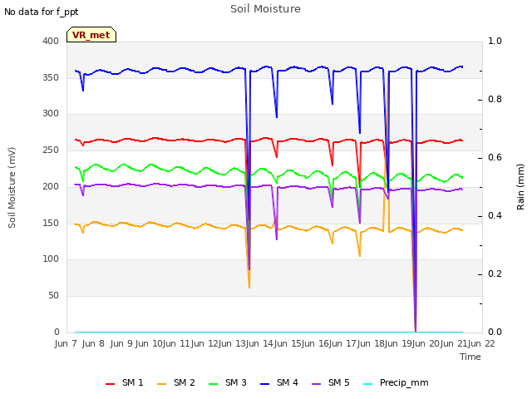Image resolution: width=532 pixels, height=399 pixels.
Task: Click the Precip_mm legend entry
Action: pos(396,383)
